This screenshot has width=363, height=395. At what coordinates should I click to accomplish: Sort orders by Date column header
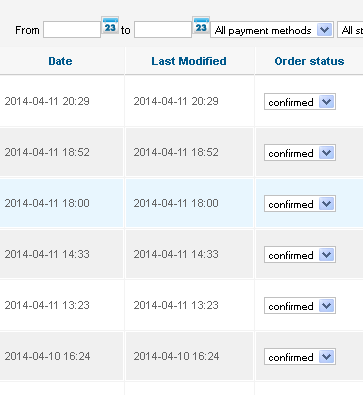click(60, 61)
